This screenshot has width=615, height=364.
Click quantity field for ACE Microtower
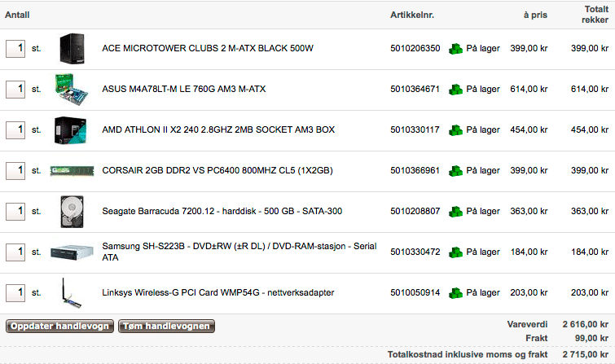(15, 49)
